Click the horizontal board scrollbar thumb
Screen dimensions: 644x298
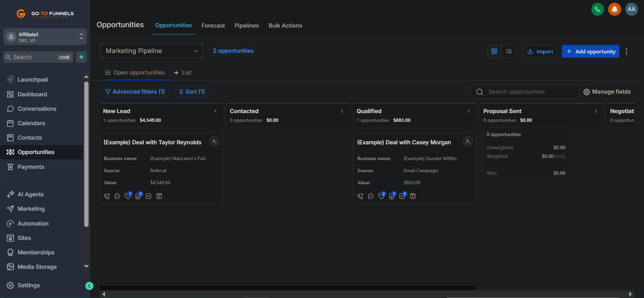pyautogui.click(x=287, y=288)
